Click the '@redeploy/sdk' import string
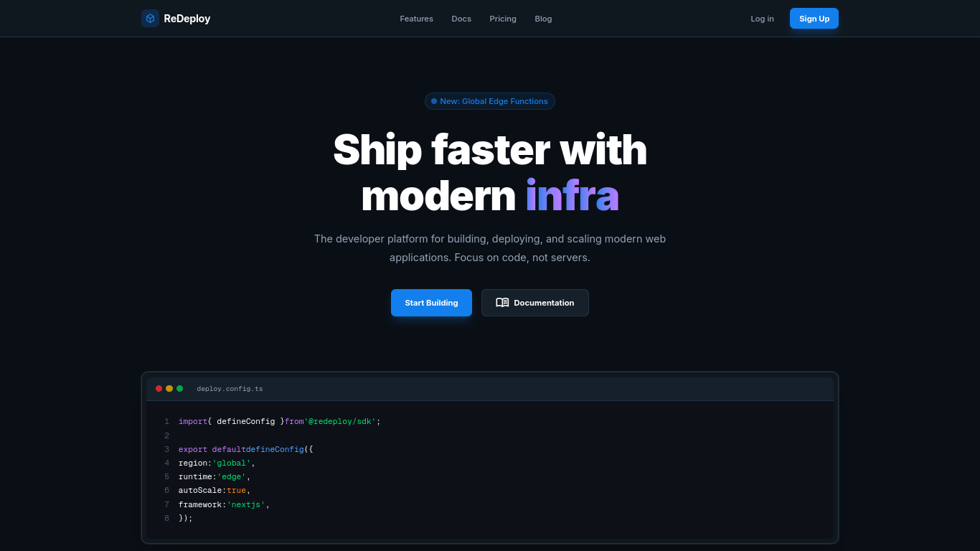This screenshot has width=980, height=551. pyautogui.click(x=340, y=421)
